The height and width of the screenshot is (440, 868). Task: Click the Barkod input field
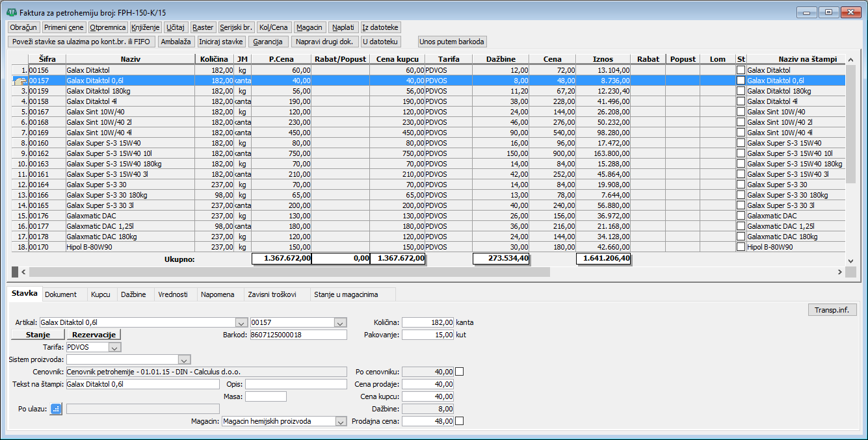pos(299,335)
